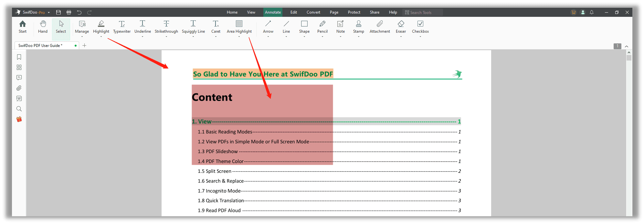Switch to the Convert menu tab
The height and width of the screenshot is (224, 644).
click(x=313, y=12)
